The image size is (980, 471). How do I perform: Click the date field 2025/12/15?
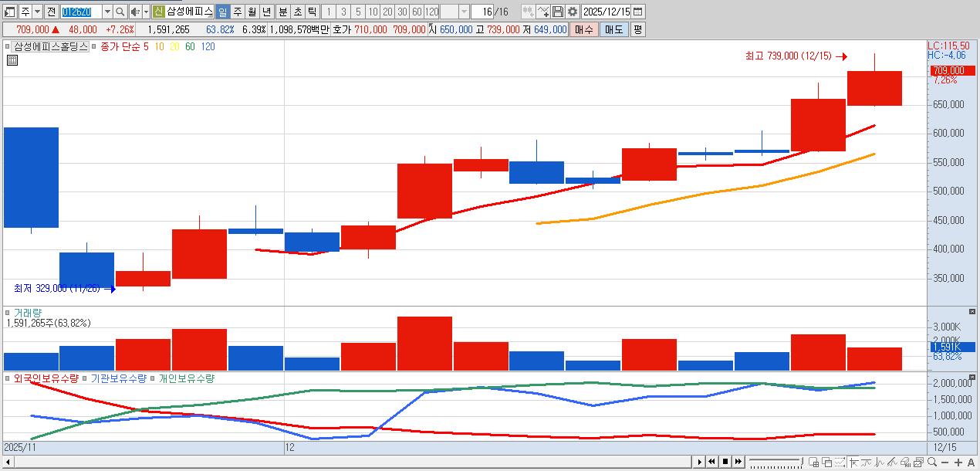coord(606,12)
